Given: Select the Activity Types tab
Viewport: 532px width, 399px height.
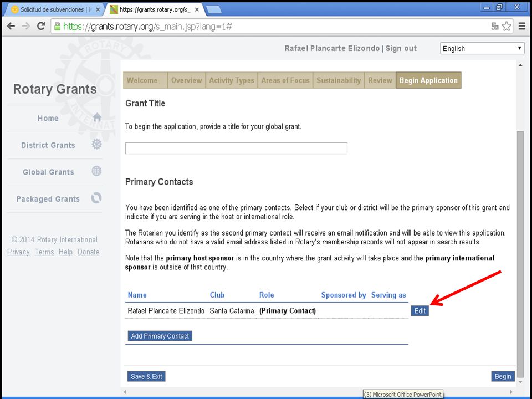Looking at the screenshot, I should click(232, 80).
